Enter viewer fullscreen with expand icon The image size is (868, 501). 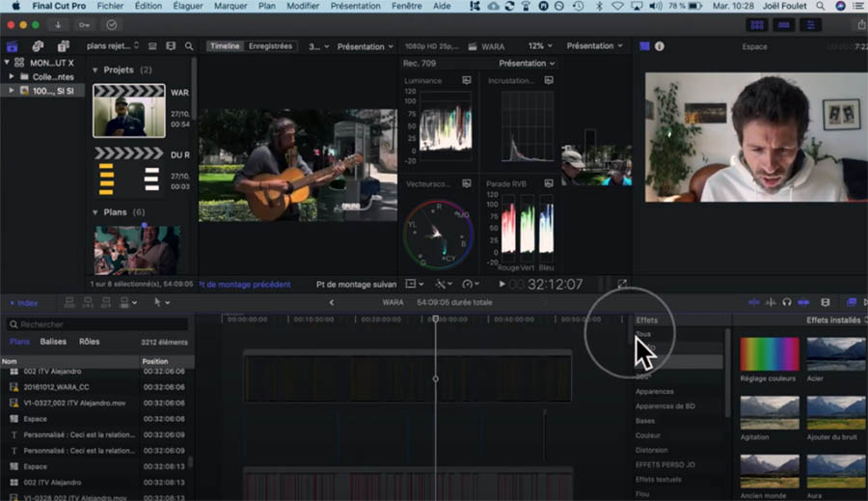pos(622,284)
